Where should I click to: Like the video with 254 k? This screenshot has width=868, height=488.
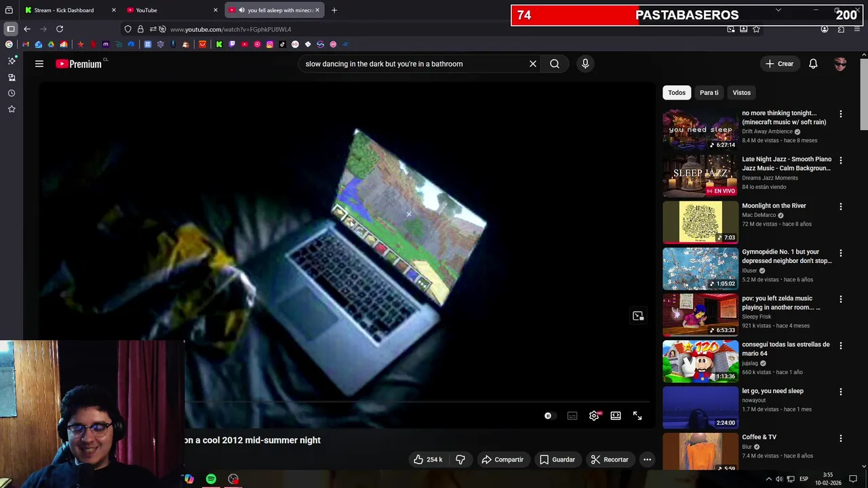pos(428,460)
